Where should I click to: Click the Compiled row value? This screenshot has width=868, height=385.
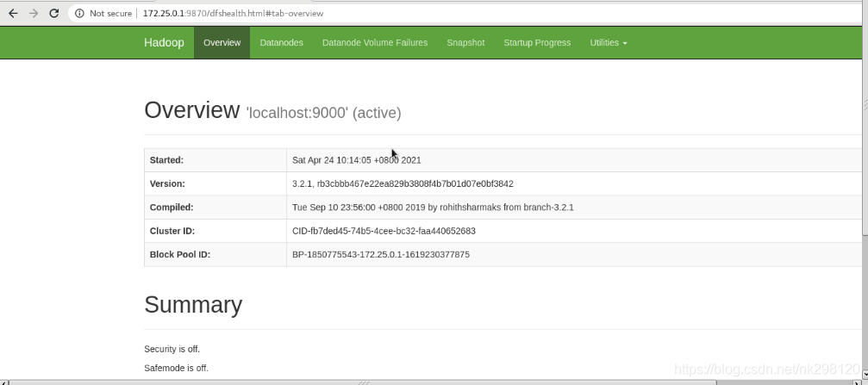coord(433,208)
